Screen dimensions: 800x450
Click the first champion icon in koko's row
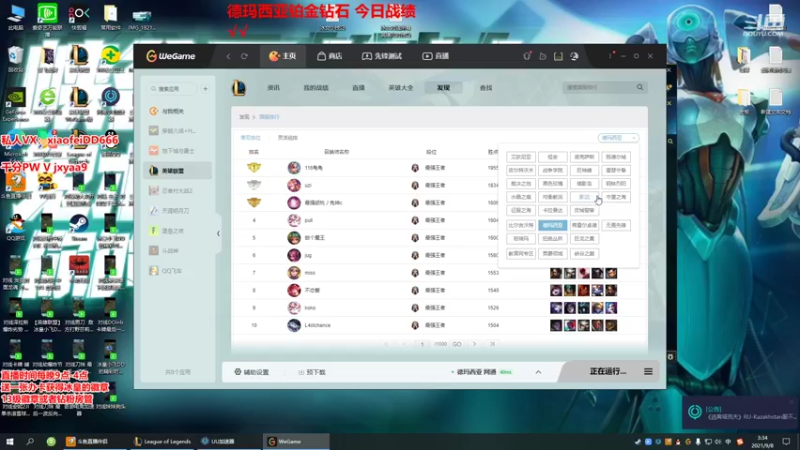556,308
